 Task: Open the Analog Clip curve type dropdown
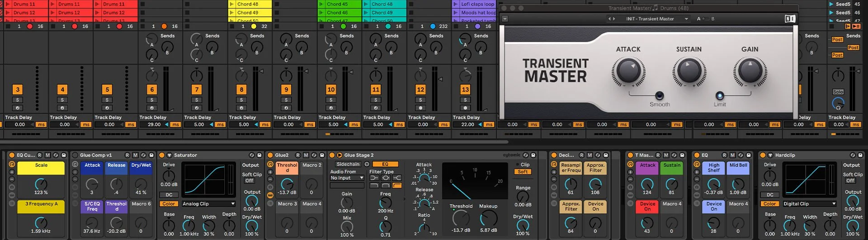tap(208, 204)
